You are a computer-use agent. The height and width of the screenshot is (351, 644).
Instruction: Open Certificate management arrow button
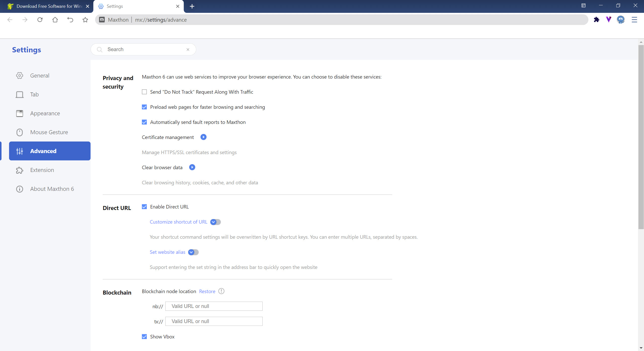[x=204, y=137]
